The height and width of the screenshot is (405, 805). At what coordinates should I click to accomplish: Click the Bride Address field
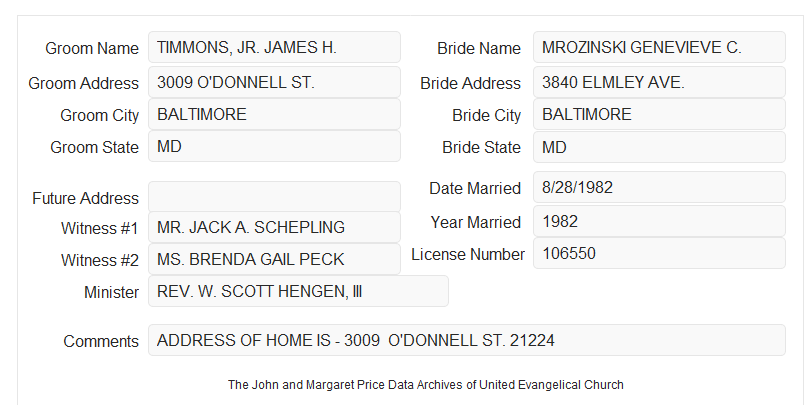click(659, 82)
